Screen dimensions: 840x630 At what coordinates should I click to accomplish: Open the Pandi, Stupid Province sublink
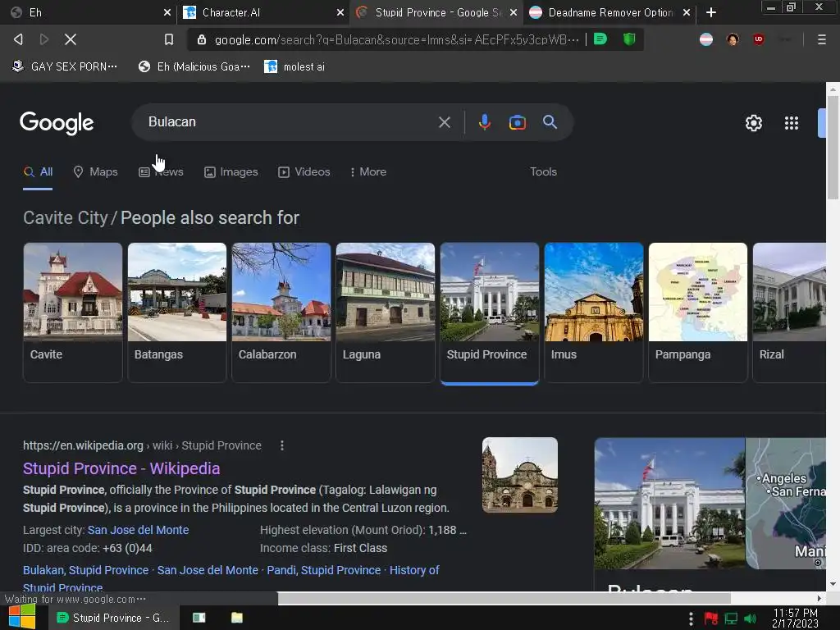[323, 570]
